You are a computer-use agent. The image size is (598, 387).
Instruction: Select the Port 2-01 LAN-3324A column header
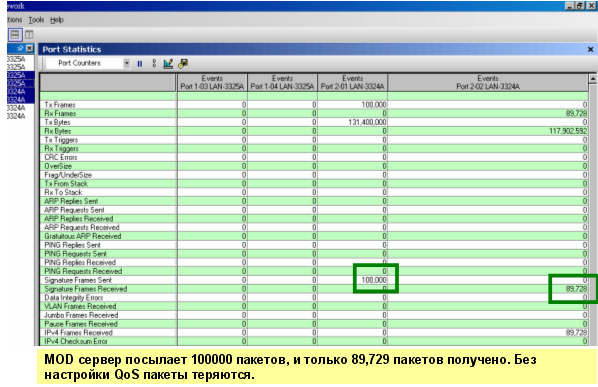coord(352,82)
